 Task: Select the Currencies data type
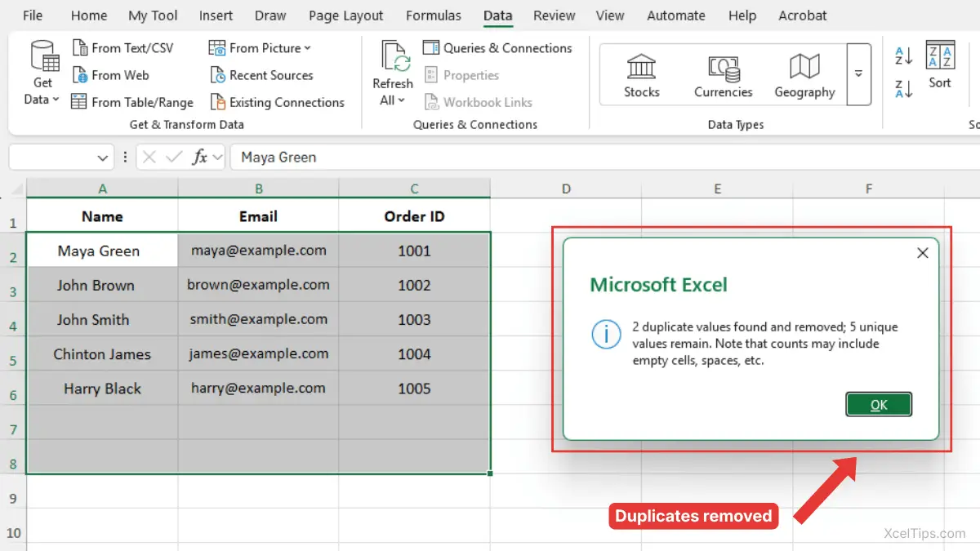[x=724, y=75]
